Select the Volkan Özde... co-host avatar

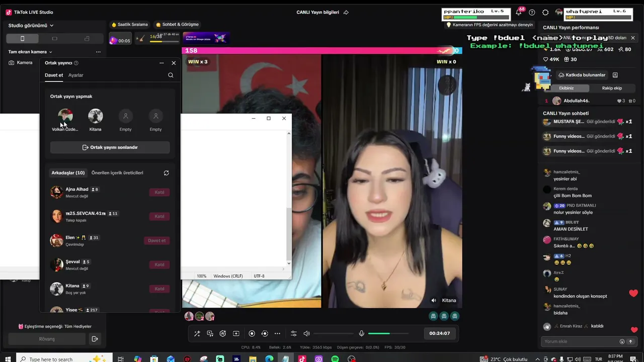tap(65, 116)
